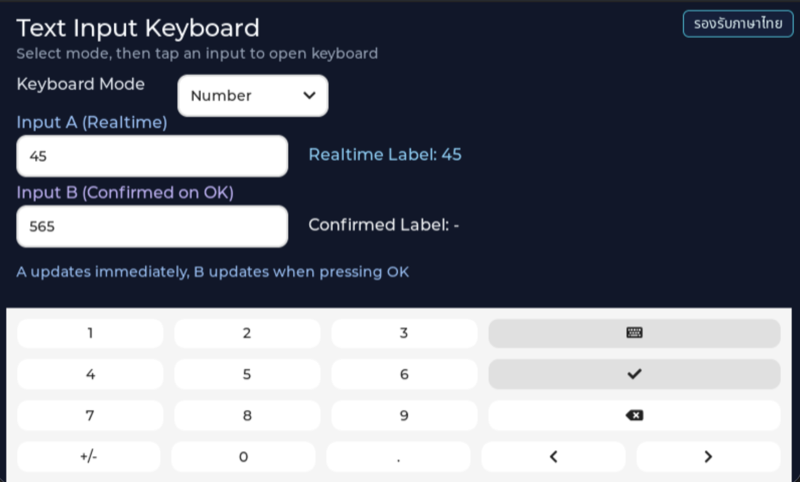Move cursor right with arrow key
Viewport: 800px width, 482px height.
coord(708,456)
